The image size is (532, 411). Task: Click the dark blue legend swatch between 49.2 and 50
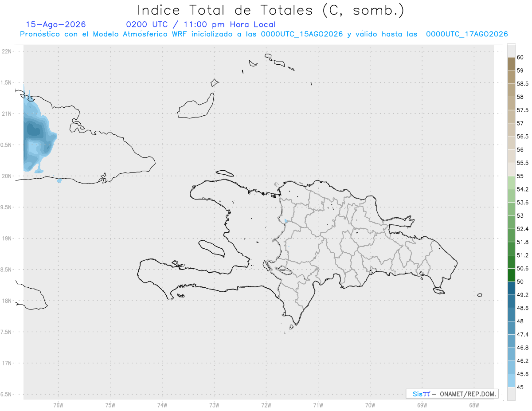pyautogui.click(x=511, y=288)
